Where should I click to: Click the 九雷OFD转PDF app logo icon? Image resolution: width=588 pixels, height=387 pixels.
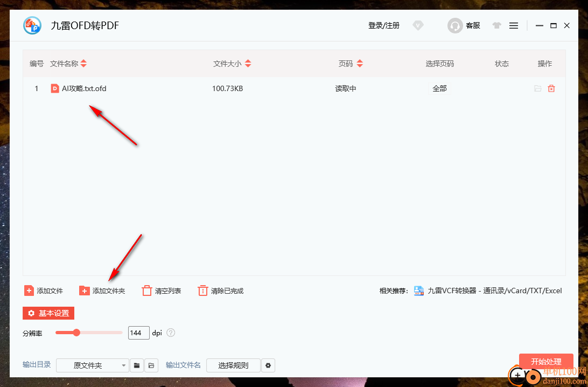pyautogui.click(x=32, y=25)
